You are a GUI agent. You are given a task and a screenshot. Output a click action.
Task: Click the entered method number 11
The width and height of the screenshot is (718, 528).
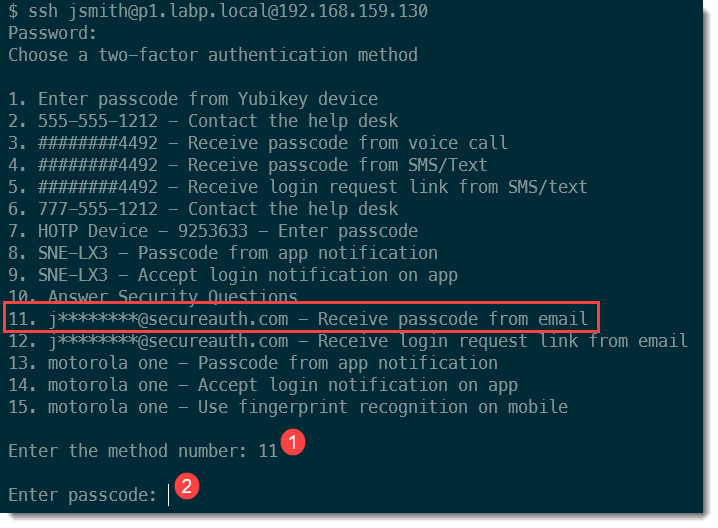coord(267,451)
